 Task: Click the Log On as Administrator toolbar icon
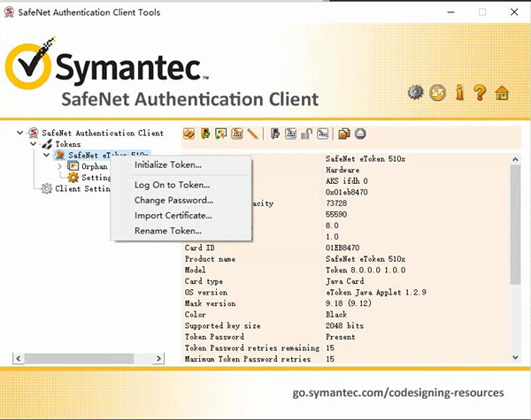click(275, 134)
